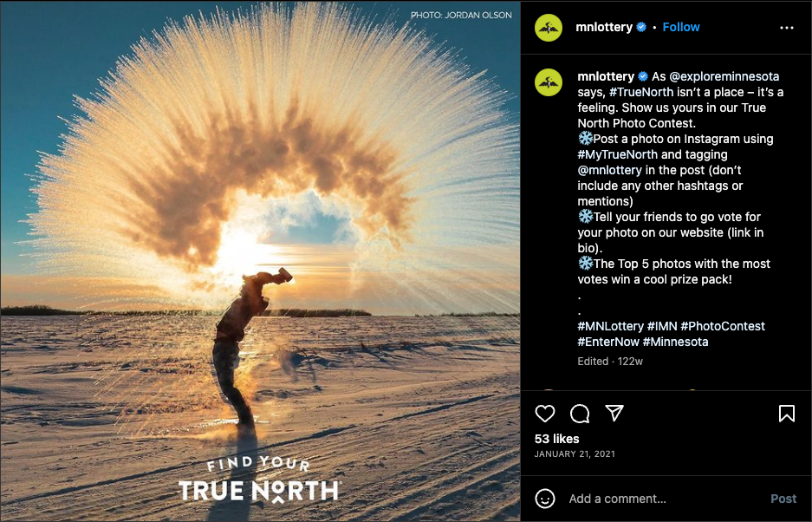Open the @mnlottery mention in the caption

click(x=611, y=170)
